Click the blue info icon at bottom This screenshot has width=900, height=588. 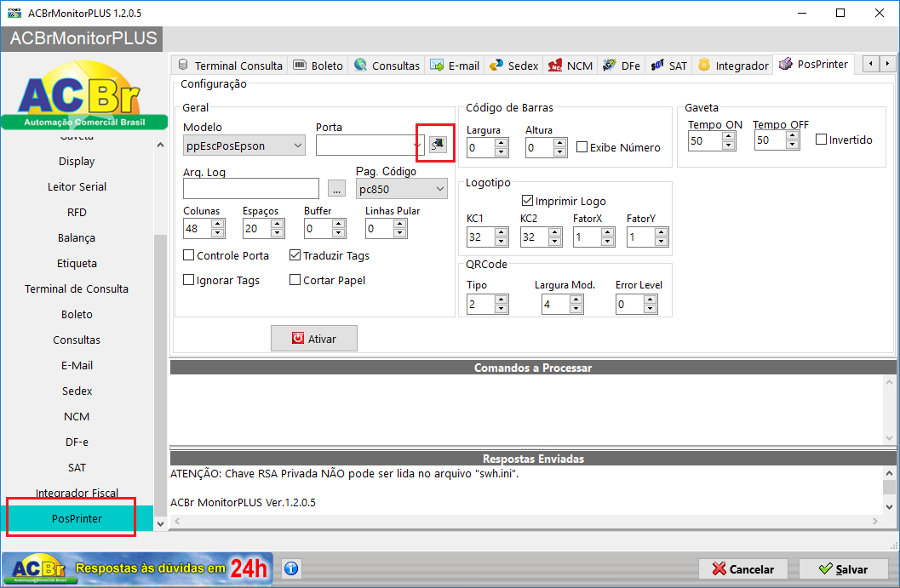click(x=291, y=568)
